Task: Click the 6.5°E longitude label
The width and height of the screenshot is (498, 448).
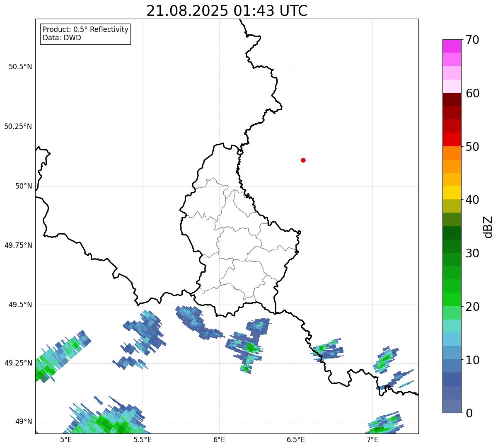Action: [x=296, y=440]
